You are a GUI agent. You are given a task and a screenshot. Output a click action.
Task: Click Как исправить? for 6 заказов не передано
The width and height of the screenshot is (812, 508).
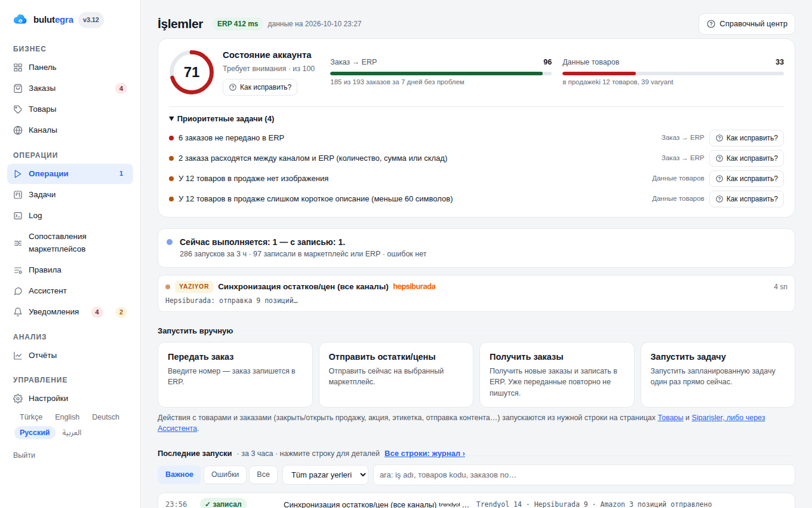click(x=746, y=138)
